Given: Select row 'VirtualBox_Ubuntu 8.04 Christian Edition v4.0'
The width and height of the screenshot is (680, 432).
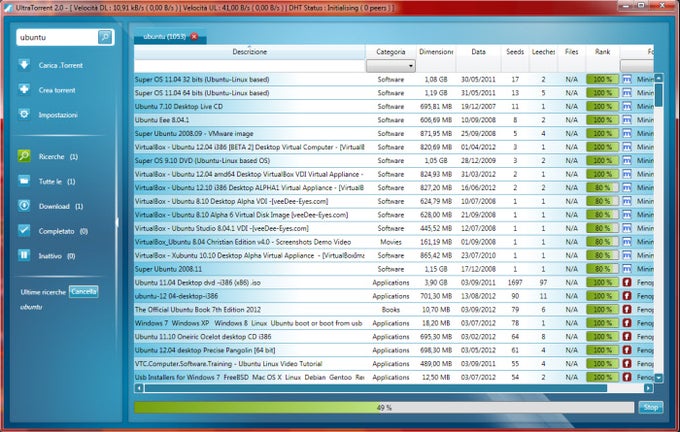Looking at the screenshot, I should 394,242.
